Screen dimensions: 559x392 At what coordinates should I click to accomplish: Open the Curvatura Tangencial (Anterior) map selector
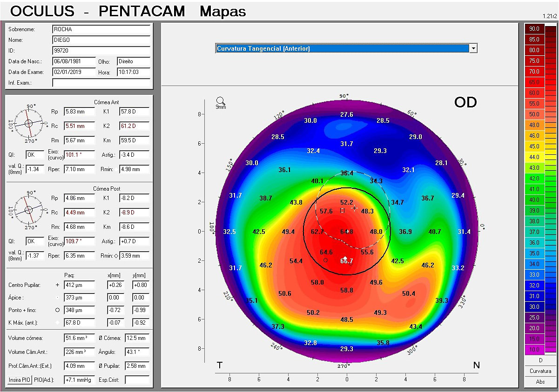[473, 48]
